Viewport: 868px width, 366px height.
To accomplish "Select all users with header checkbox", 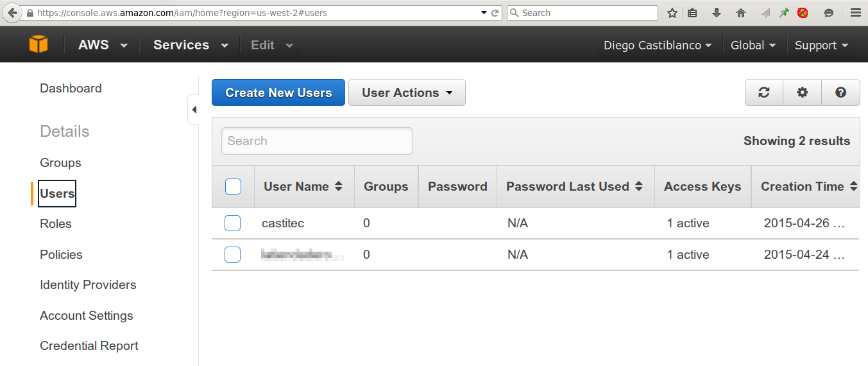I will (233, 186).
